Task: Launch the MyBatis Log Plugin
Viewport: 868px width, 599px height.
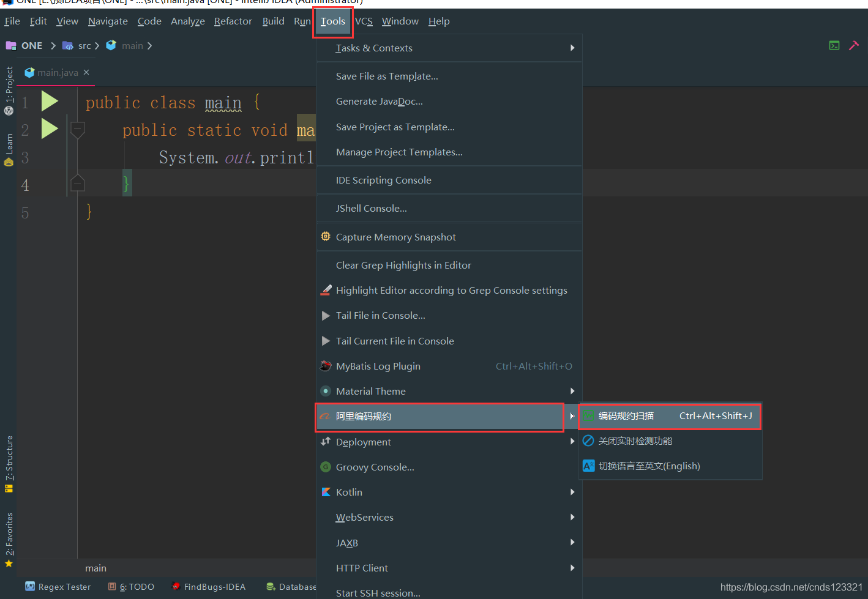Action: pyautogui.click(x=449, y=366)
